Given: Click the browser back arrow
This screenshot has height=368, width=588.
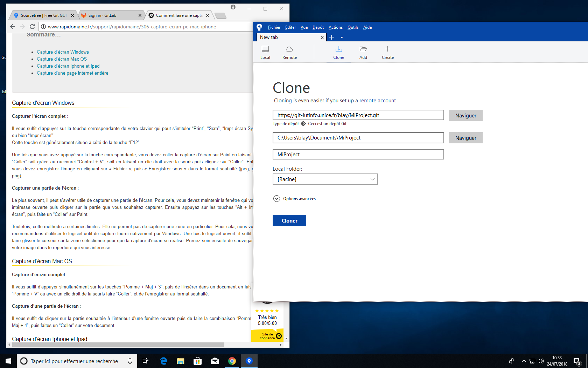Looking at the screenshot, I should pos(13,26).
